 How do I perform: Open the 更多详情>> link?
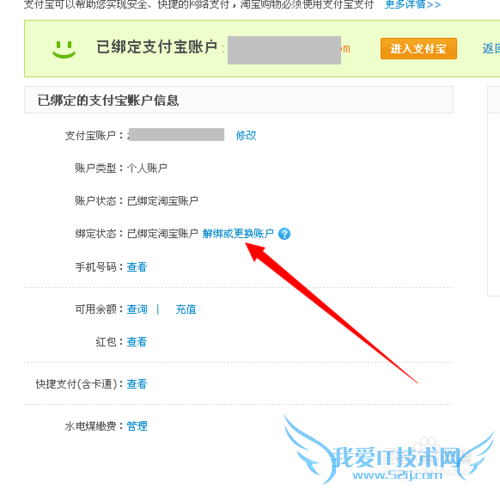(x=413, y=4)
